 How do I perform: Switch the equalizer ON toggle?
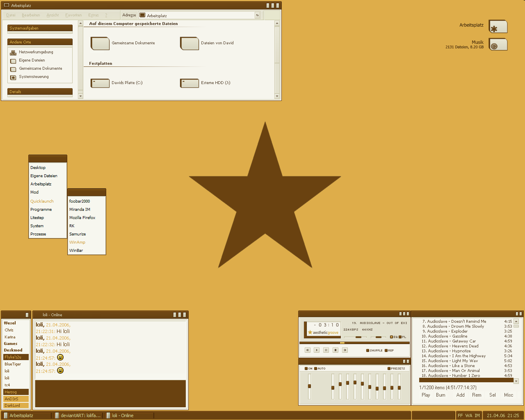[308, 368]
